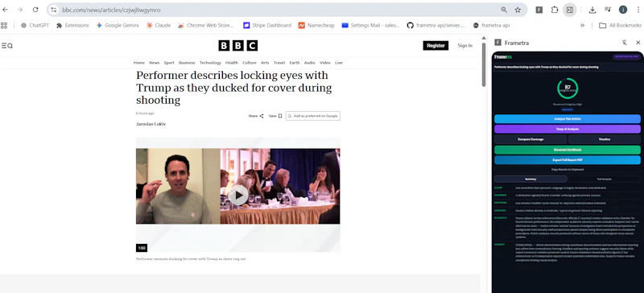
Task: Click author name Jaroslav Lukiv
Action: (151, 124)
